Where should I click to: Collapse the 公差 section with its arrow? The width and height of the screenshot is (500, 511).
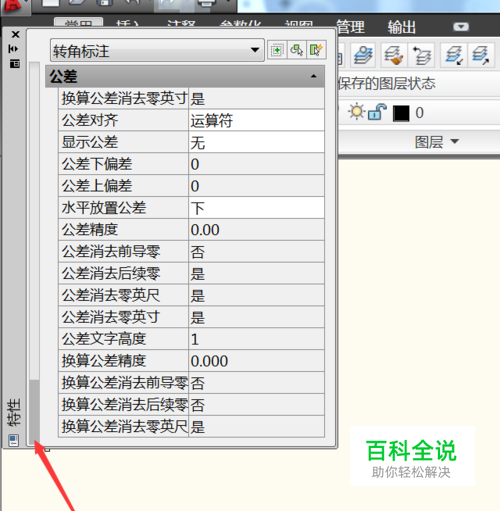tap(313, 76)
